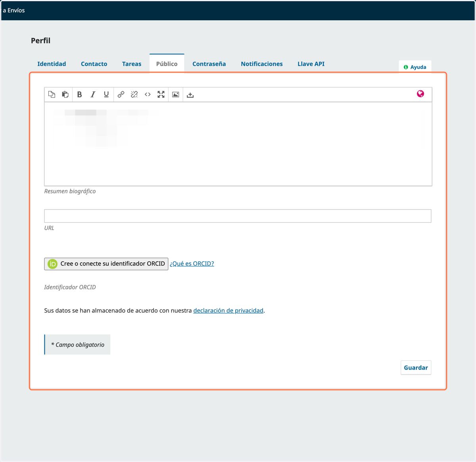476x462 pixels.
Task: Select the Público tab
Action: [x=167, y=64]
